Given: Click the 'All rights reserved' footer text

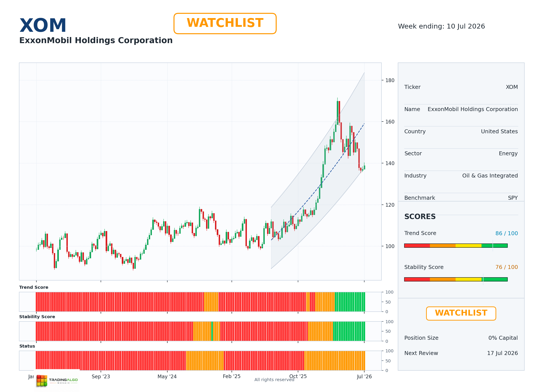Looking at the screenshot, I should coord(274,380).
